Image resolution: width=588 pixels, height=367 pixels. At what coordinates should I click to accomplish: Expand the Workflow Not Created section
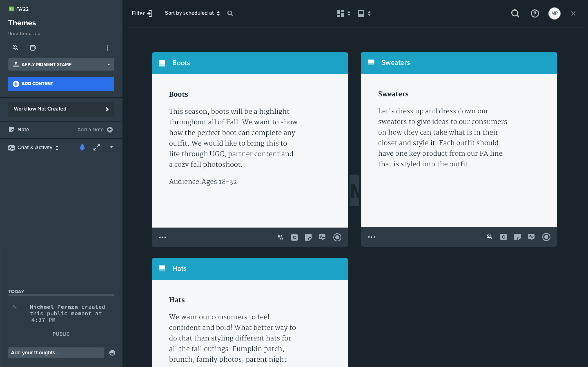[x=108, y=109]
